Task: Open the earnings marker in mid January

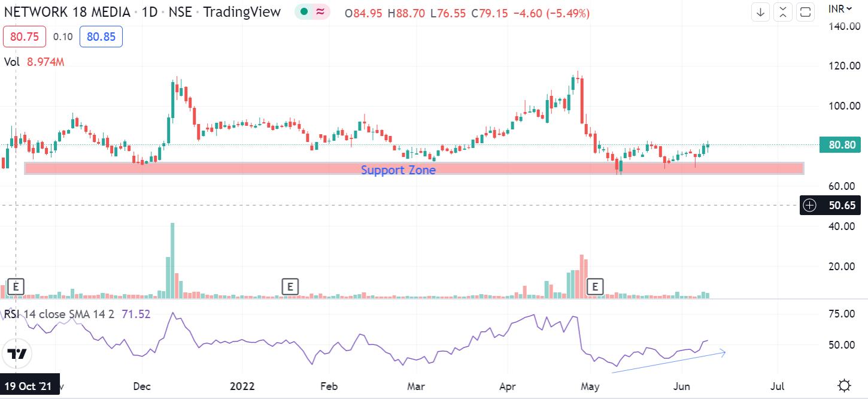Action: pos(290,287)
